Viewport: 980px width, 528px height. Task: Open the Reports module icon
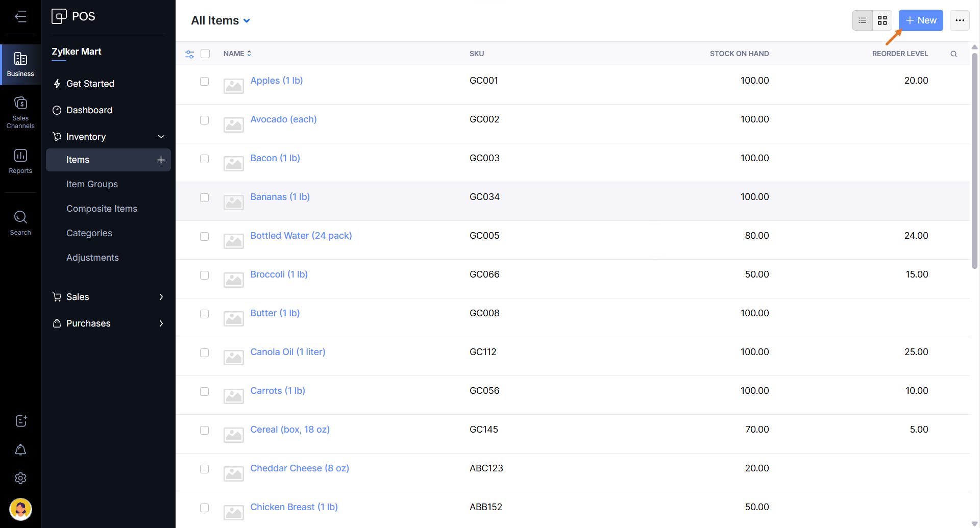click(20, 160)
